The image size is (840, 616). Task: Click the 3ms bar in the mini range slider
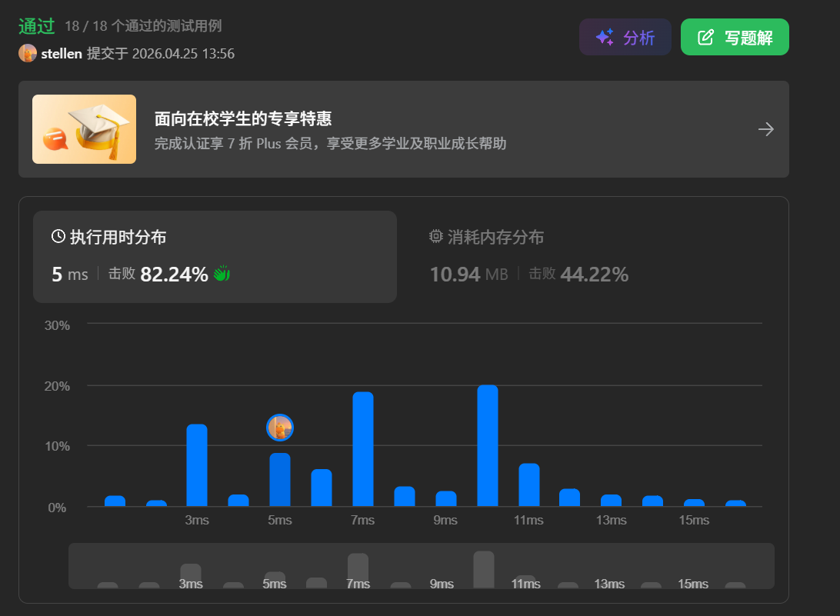[x=191, y=576]
